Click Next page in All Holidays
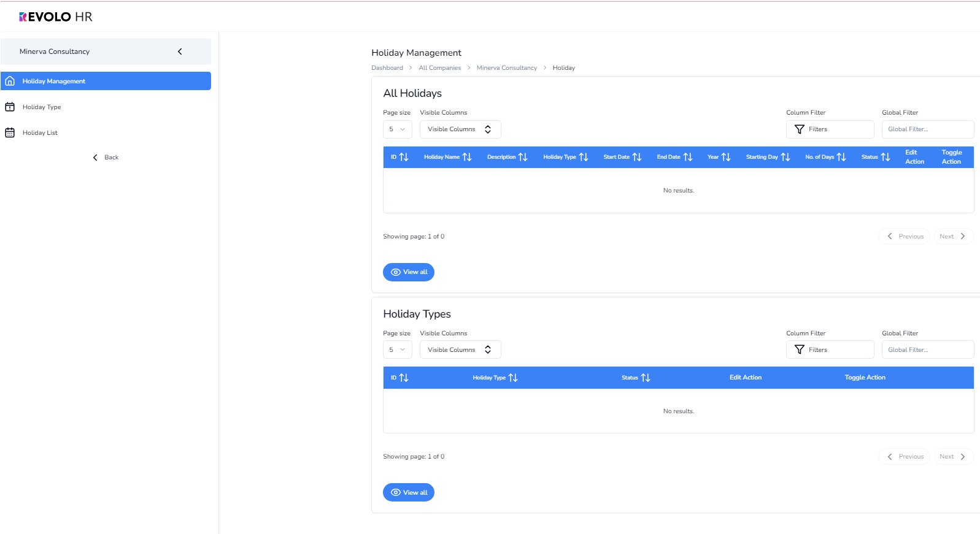980x534 pixels. pyautogui.click(x=954, y=237)
